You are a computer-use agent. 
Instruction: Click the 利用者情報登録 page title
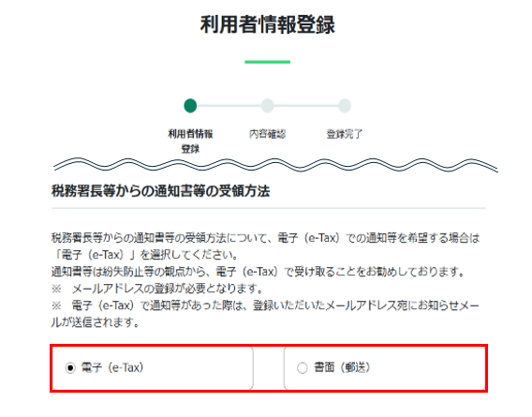[267, 24]
